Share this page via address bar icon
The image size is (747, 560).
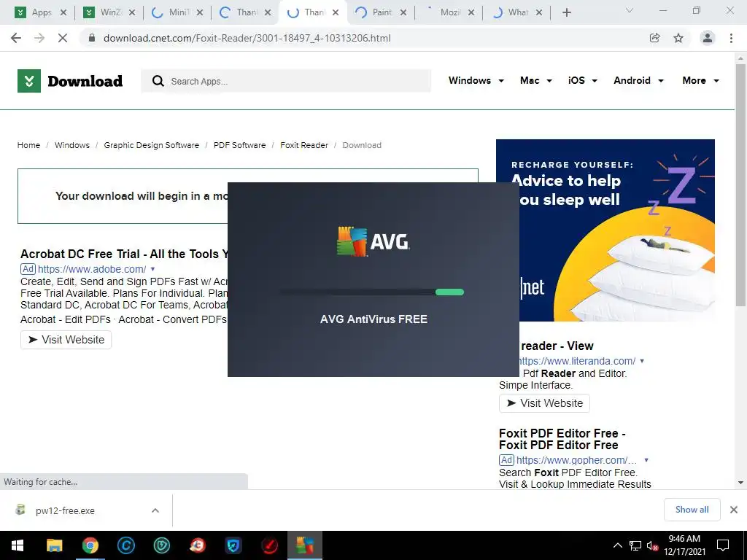point(654,38)
